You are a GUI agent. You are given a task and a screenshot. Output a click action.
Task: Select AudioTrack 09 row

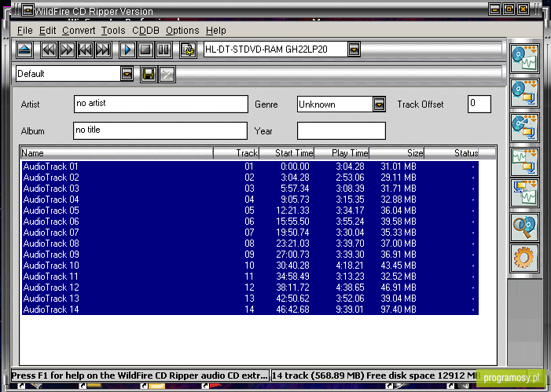point(250,255)
